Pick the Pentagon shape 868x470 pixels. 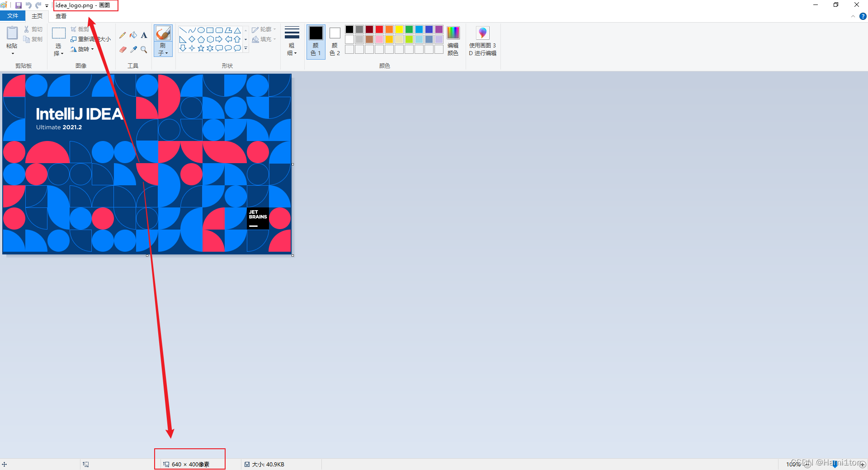[x=201, y=39]
